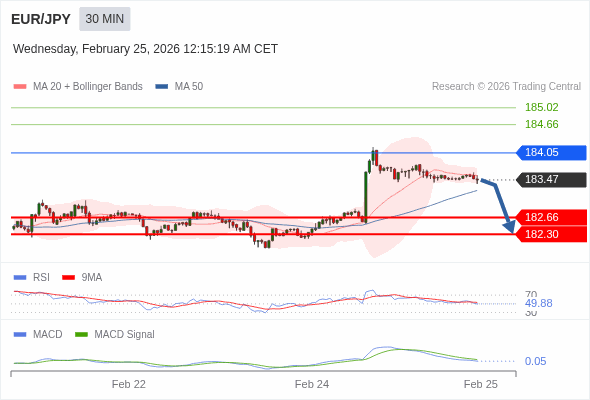Screen dimensions: 590x400
Task: Click the MA 20 + Bollinger Bands legend label
Action: click(88, 87)
